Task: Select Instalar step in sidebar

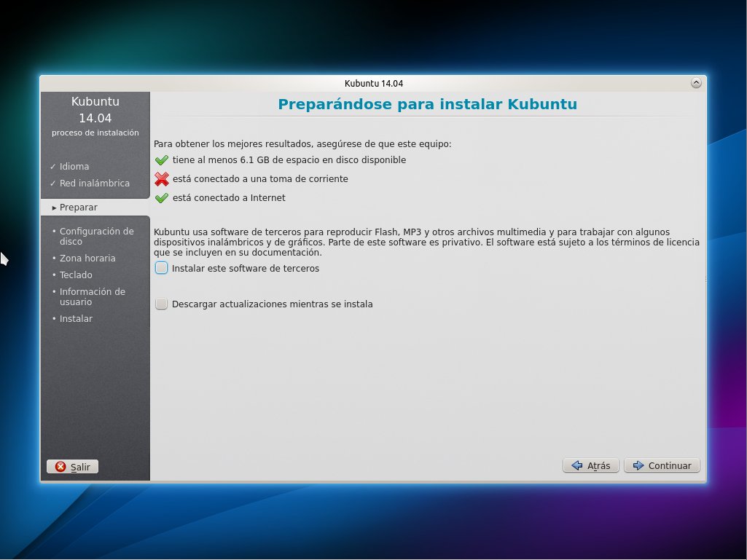Action: (x=76, y=318)
